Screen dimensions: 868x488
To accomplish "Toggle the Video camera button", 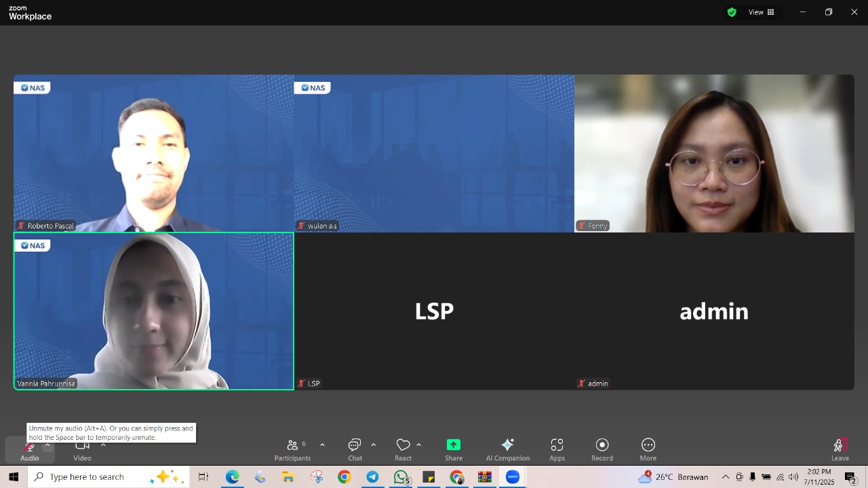I will coord(82,450).
